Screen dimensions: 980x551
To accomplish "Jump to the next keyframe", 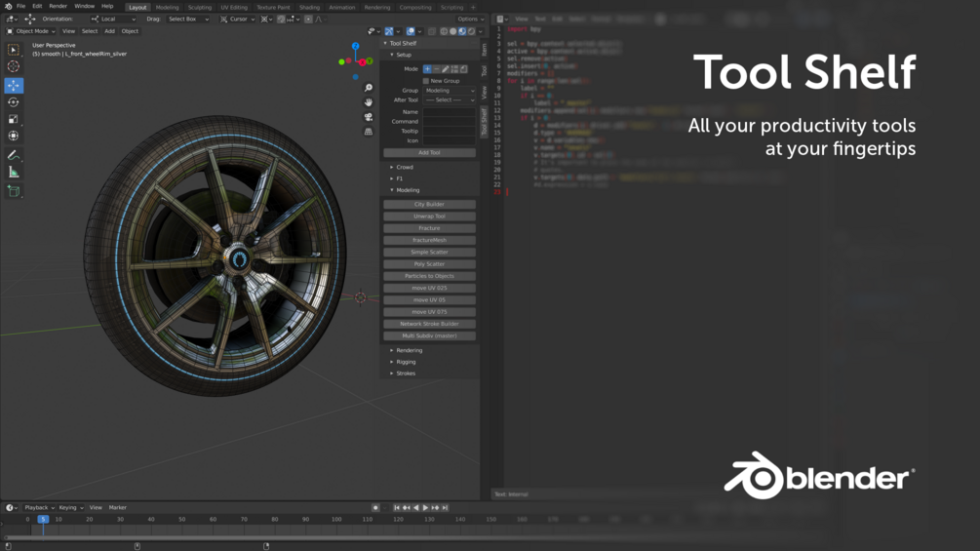I will tap(435, 508).
